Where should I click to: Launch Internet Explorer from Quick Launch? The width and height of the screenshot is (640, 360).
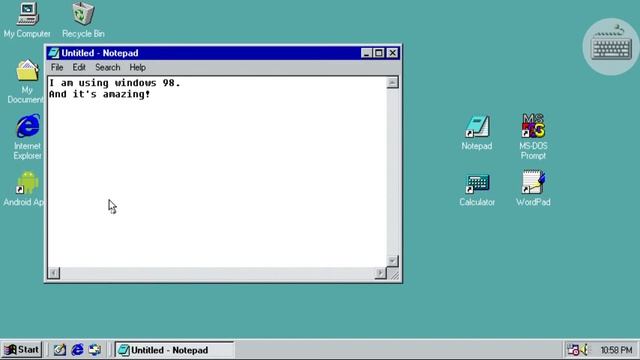click(78, 350)
